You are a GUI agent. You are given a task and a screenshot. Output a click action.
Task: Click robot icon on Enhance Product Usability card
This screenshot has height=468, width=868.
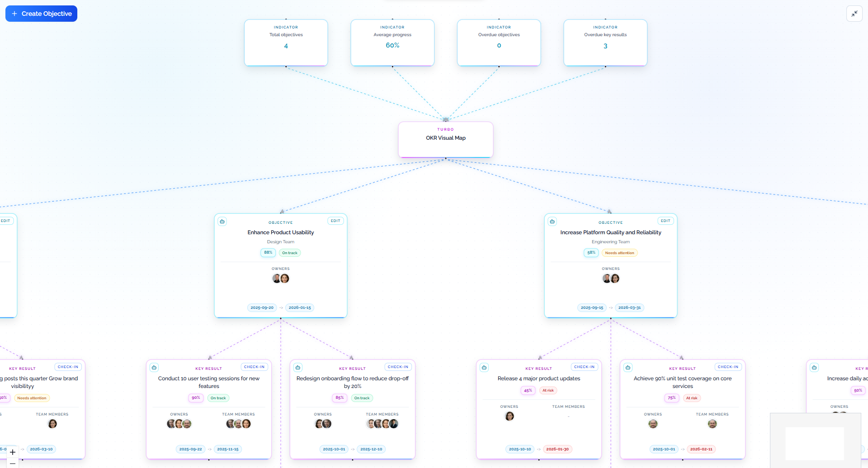click(222, 222)
